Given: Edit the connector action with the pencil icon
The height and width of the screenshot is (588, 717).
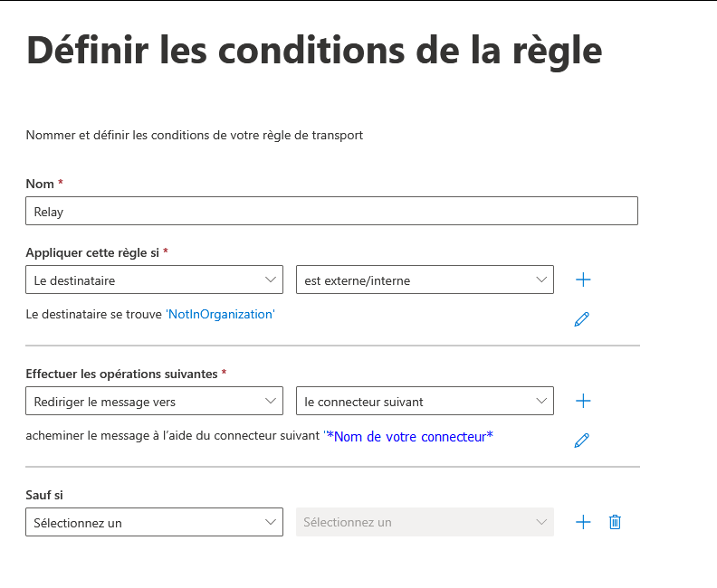Looking at the screenshot, I should click(581, 441).
